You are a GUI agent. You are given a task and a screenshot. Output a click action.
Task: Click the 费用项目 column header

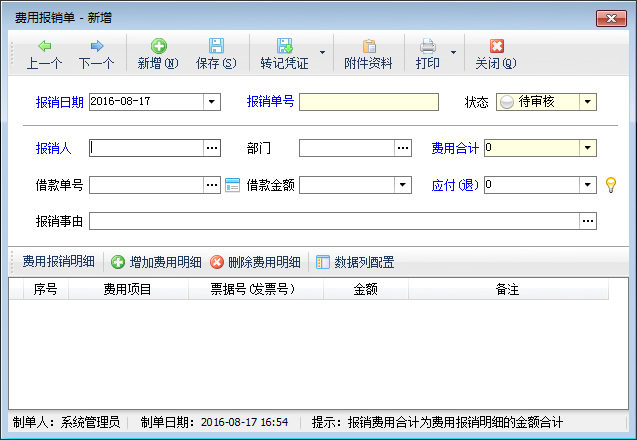128,289
